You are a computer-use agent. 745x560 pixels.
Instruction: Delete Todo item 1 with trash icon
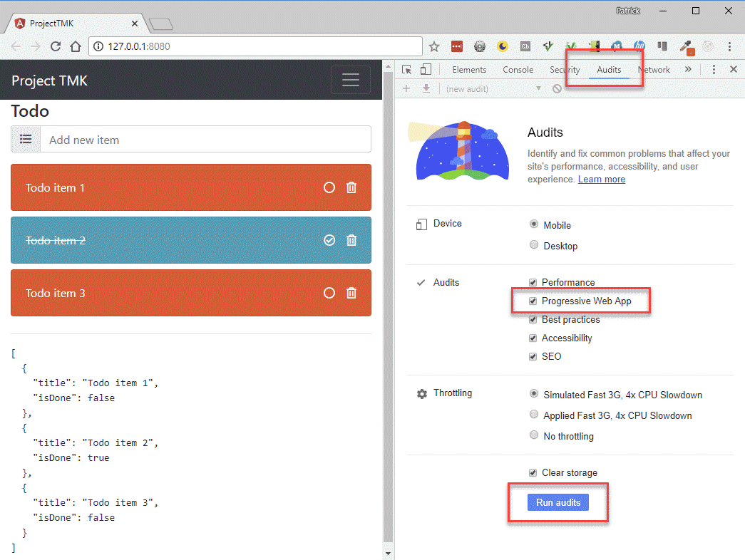(351, 188)
